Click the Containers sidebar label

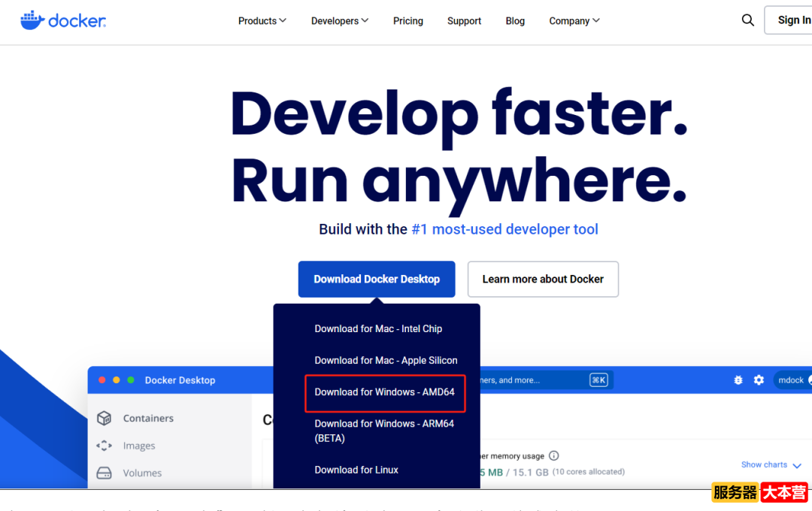coord(148,419)
